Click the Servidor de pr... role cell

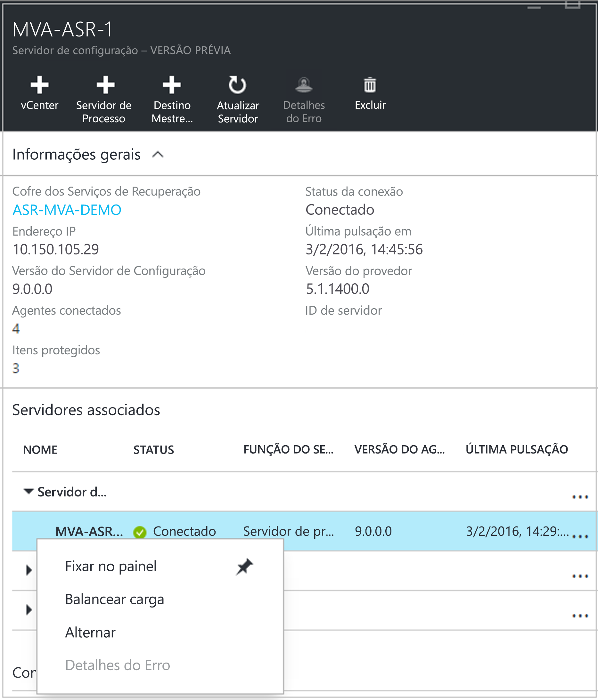tap(288, 531)
